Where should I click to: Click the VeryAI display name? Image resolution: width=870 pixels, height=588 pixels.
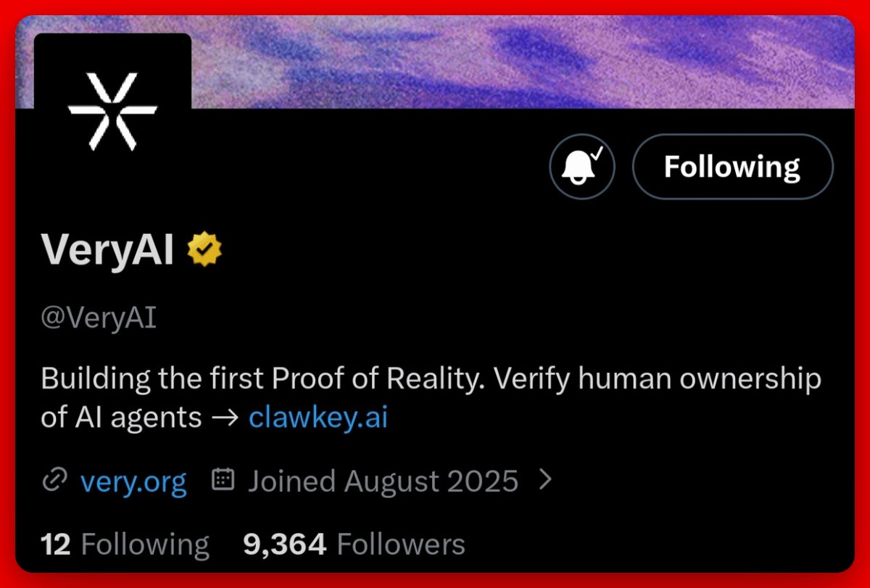[108, 250]
